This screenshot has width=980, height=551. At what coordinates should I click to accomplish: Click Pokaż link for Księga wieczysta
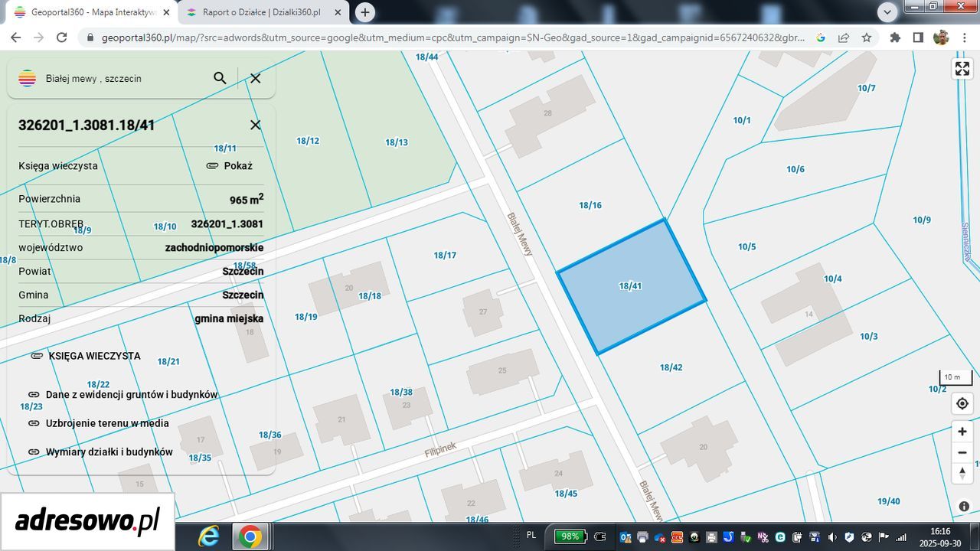pos(229,165)
